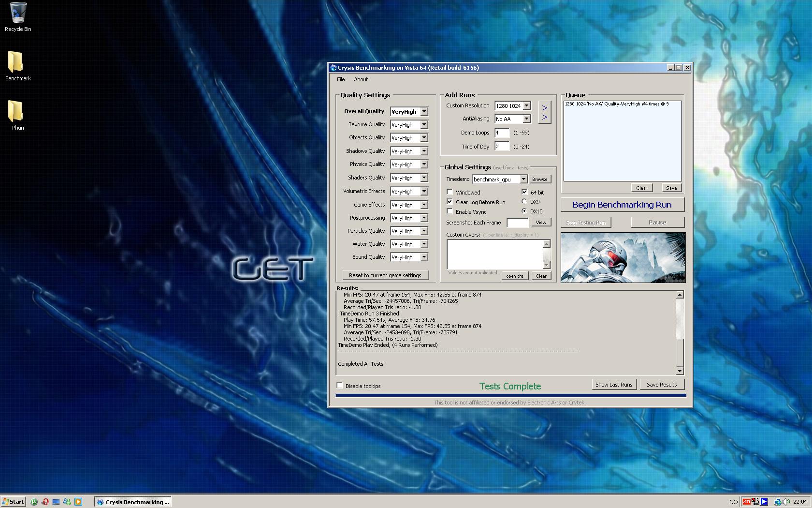The height and width of the screenshot is (508, 812).
Task: Open the Benchmark folder on desktop
Action: [x=17, y=63]
